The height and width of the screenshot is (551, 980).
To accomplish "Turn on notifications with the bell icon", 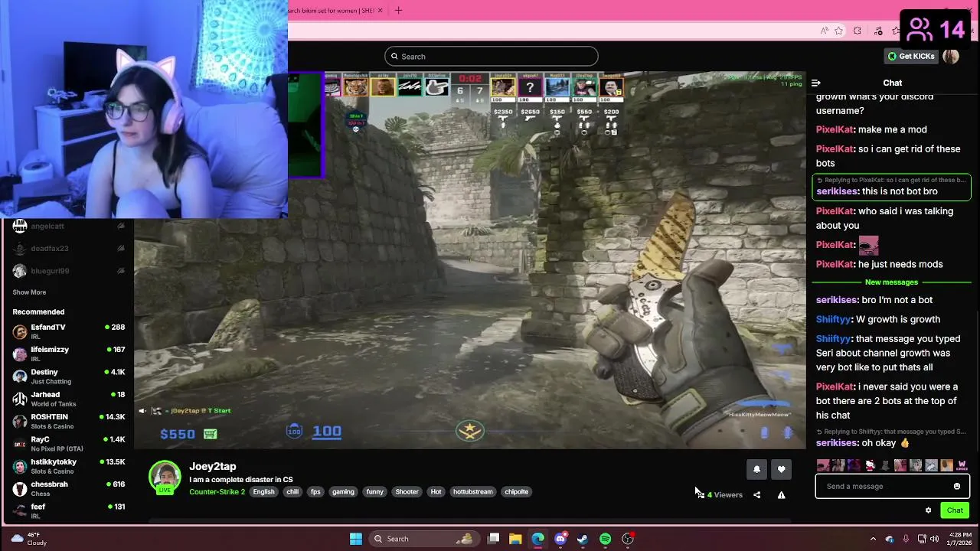I will 756,469.
